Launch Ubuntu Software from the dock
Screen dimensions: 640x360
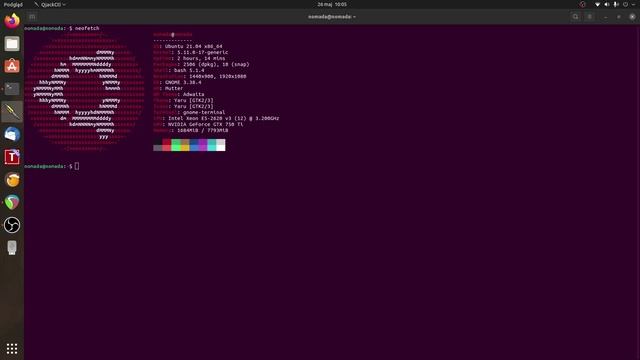(12, 66)
